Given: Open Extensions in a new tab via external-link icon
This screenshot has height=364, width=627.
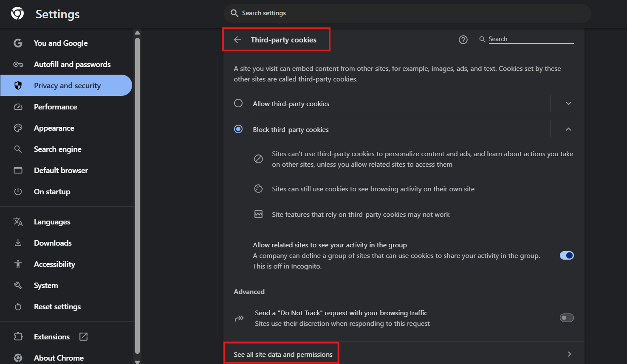Looking at the screenshot, I should coord(83,336).
